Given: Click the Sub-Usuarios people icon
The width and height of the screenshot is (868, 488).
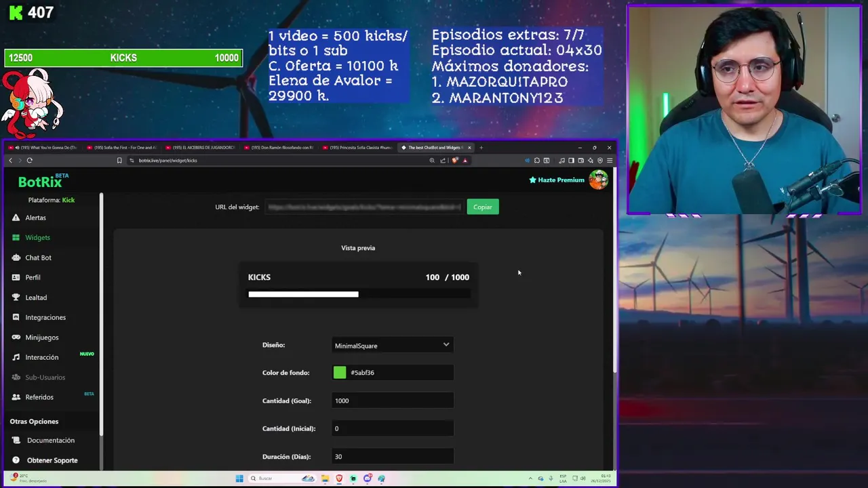Looking at the screenshot, I should coord(16,377).
